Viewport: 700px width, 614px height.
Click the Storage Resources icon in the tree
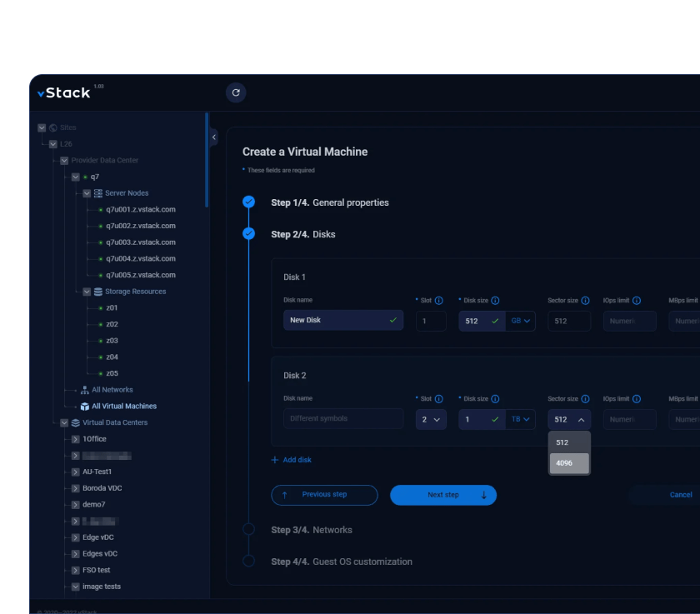pos(97,292)
